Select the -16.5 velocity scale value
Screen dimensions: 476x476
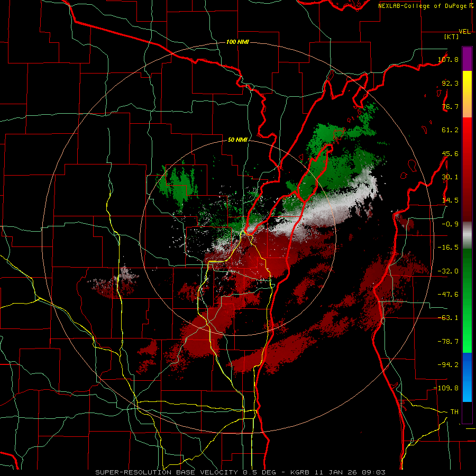click(x=448, y=248)
